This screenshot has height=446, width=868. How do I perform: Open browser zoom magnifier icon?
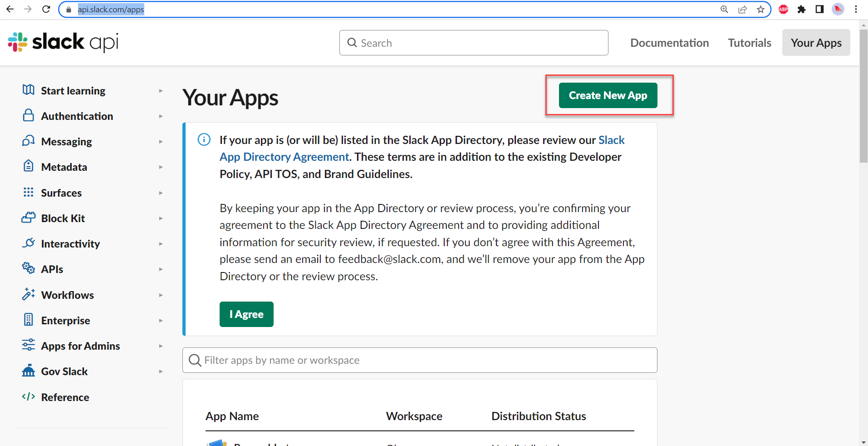click(725, 10)
